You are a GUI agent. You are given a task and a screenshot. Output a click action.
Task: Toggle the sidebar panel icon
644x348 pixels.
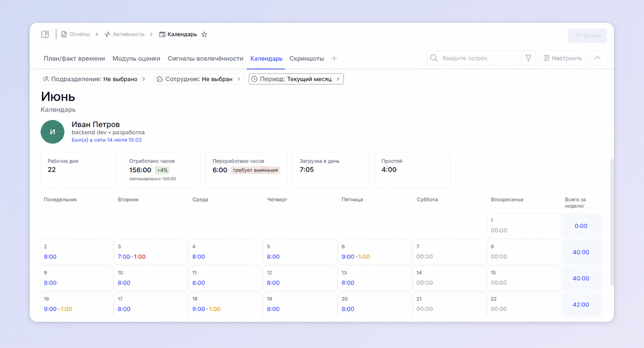pyautogui.click(x=45, y=34)
